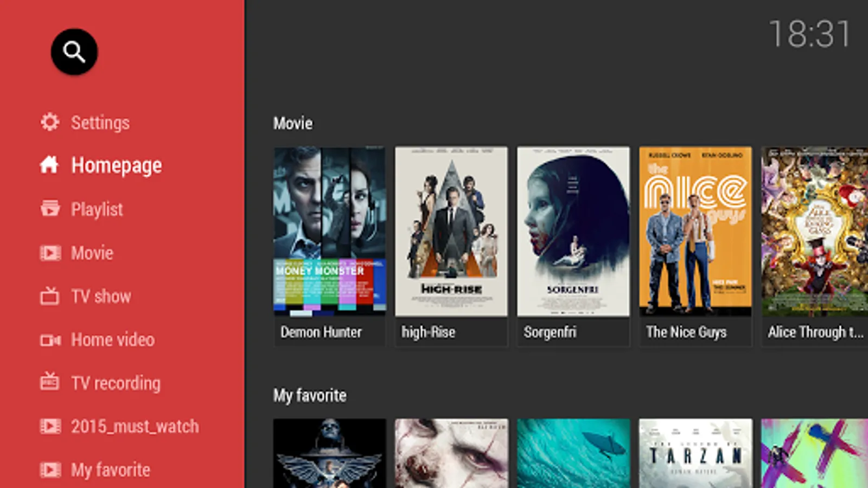This screenshot has width=868, height=488.
Task: Click the 18:31 clock display
Action: pyautogui.click(x=810, y=34)
